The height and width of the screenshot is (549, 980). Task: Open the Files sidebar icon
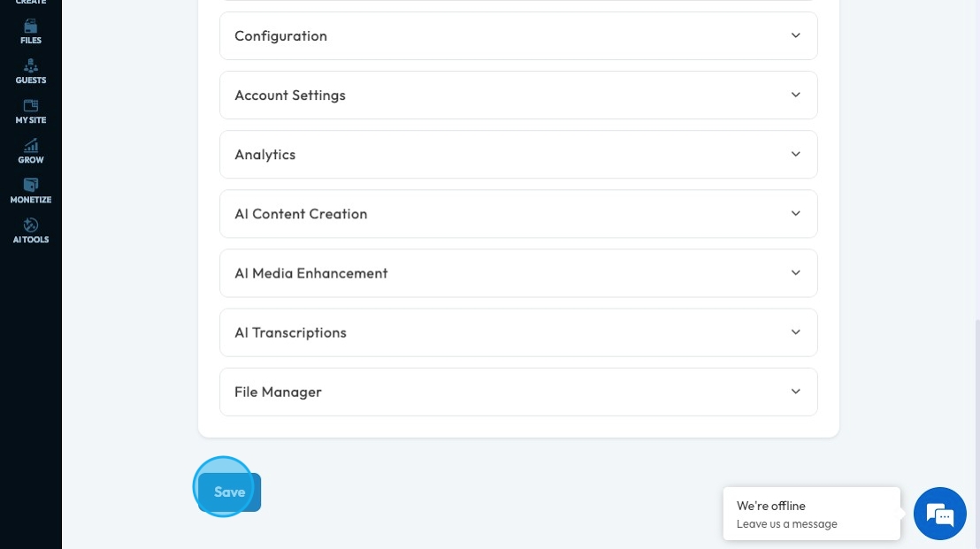(x=31, y=27)
